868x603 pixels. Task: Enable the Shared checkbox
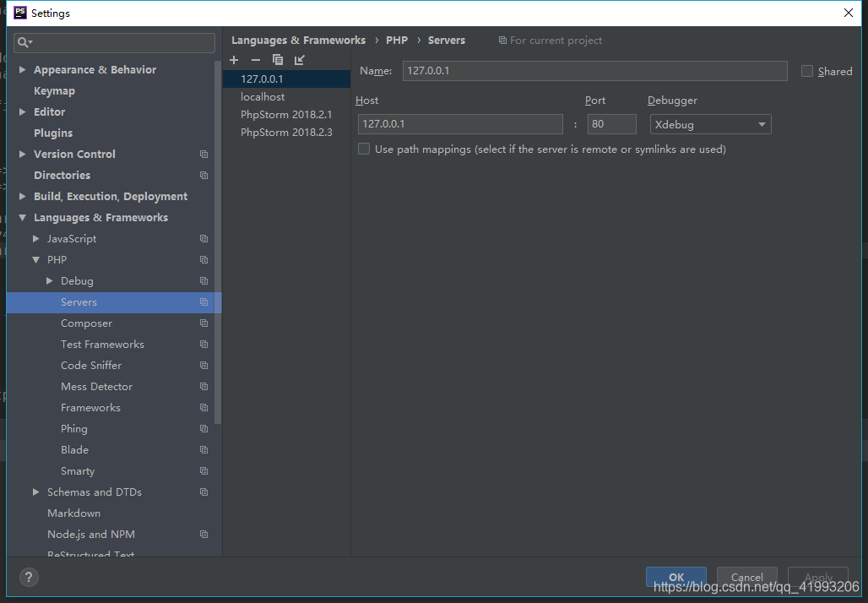(807, 71)
